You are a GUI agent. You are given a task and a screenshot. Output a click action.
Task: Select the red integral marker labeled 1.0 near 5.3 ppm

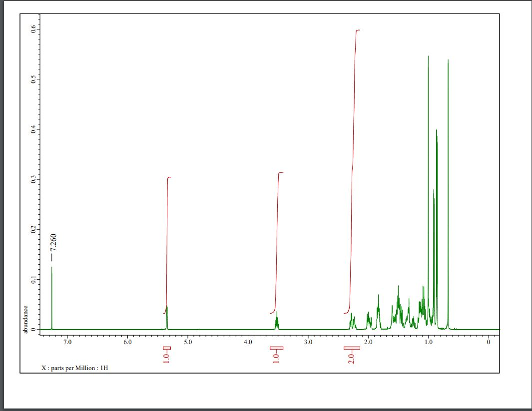pyautogui.click(x=168, y=356)
